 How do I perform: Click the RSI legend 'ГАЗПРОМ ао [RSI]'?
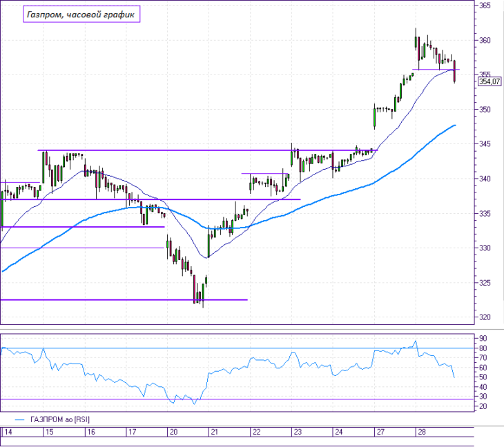[x=60, y=419]
